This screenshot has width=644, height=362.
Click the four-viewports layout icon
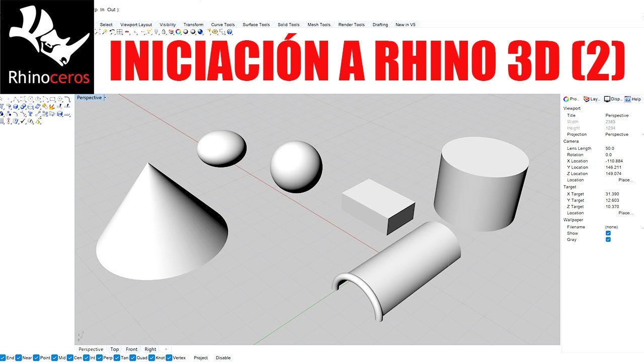pyautogui.click(x=119, y=32)
